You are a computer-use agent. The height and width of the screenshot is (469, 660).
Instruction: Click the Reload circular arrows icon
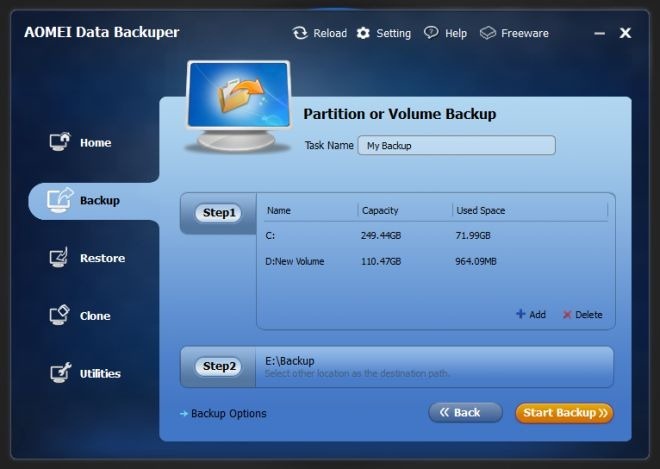[300, 33]
